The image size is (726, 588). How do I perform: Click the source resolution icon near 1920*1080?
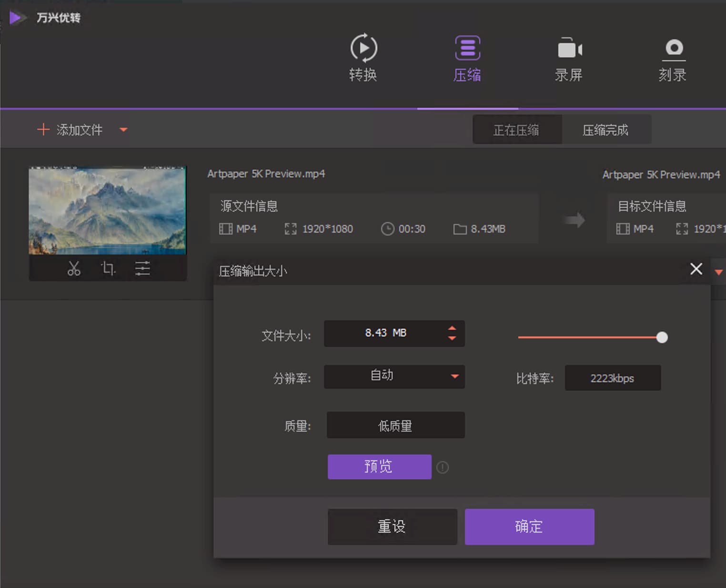tap(291, 229)
